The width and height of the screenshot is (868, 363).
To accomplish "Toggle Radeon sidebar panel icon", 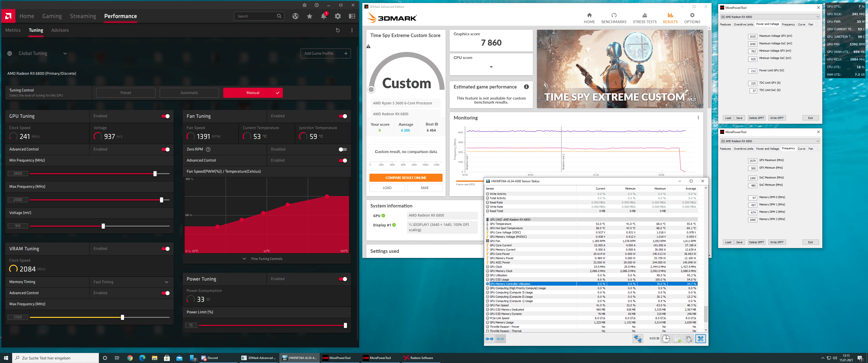I will pos(352,16).
